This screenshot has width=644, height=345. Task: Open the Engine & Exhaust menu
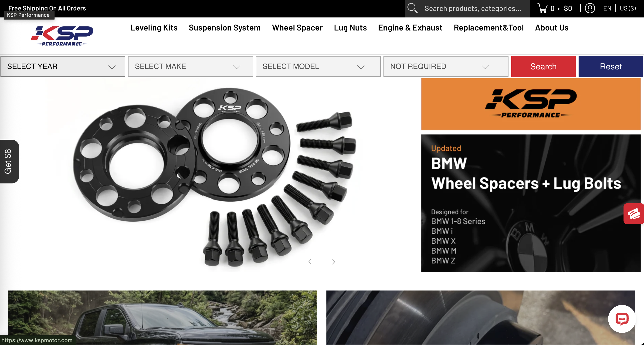click(410, 28)
